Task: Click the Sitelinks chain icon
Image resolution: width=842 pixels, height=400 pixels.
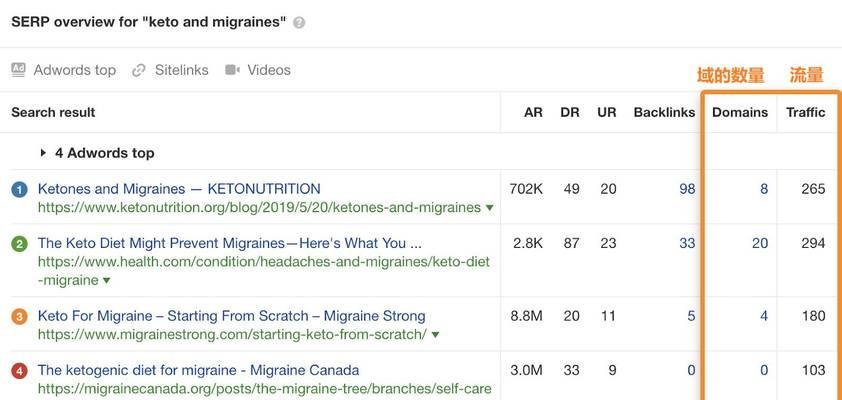Action: click(x=139, y=70)
